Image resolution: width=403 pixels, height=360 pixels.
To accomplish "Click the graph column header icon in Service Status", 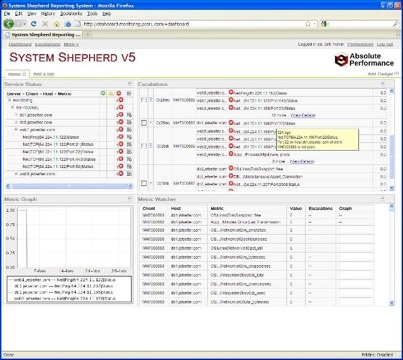I will click(129, 93).
